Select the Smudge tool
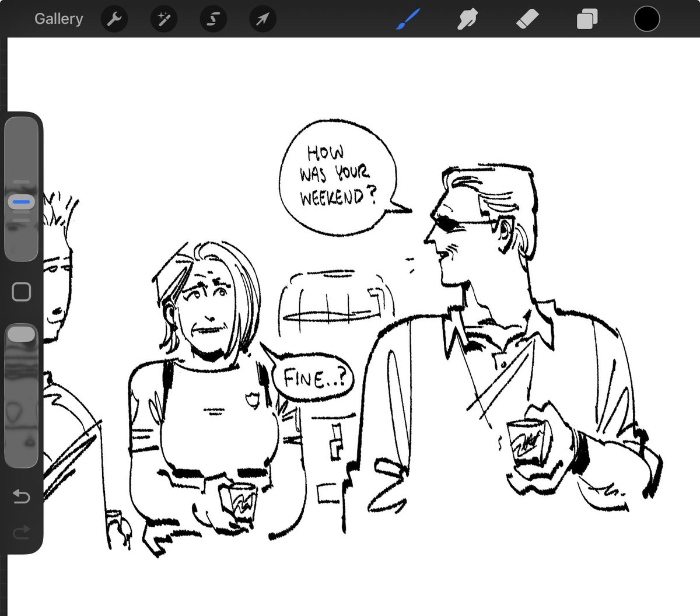Viewport: 700px width, 616px height. click(x=467, y=19)
